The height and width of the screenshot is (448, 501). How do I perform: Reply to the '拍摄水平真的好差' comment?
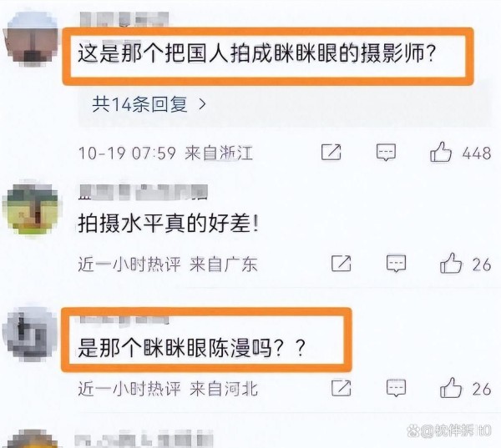(x=396, y=264)
